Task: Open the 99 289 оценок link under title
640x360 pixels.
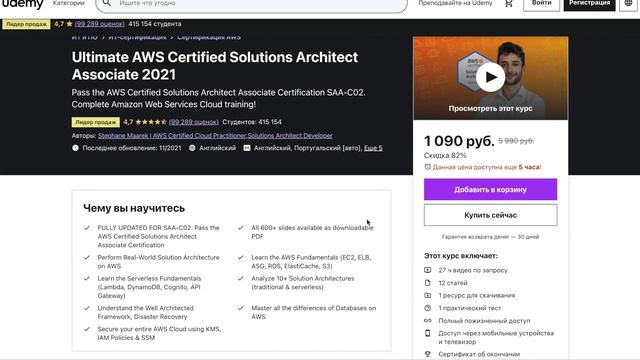Action: pos(193,122)
